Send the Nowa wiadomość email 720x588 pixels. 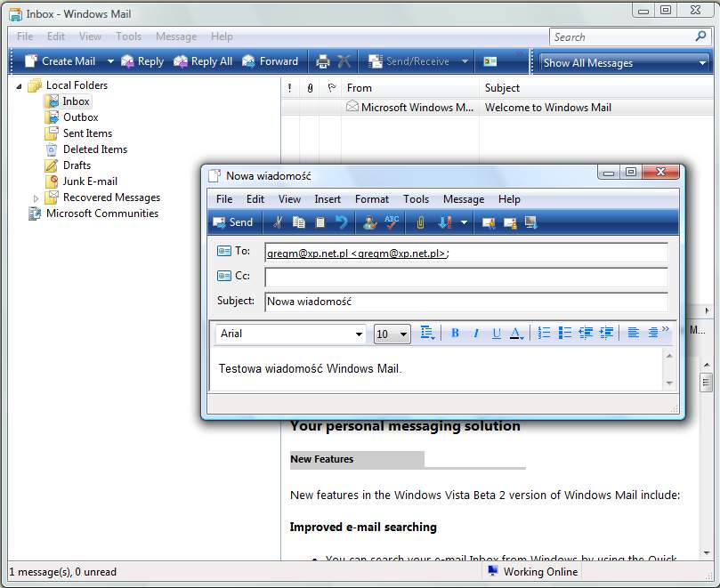[x=233, y=222]
